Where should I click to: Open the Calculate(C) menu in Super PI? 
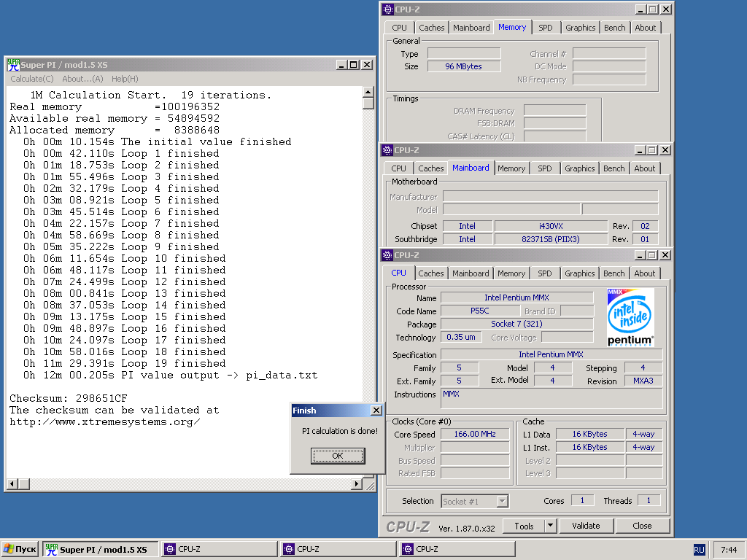pos(32,79)
